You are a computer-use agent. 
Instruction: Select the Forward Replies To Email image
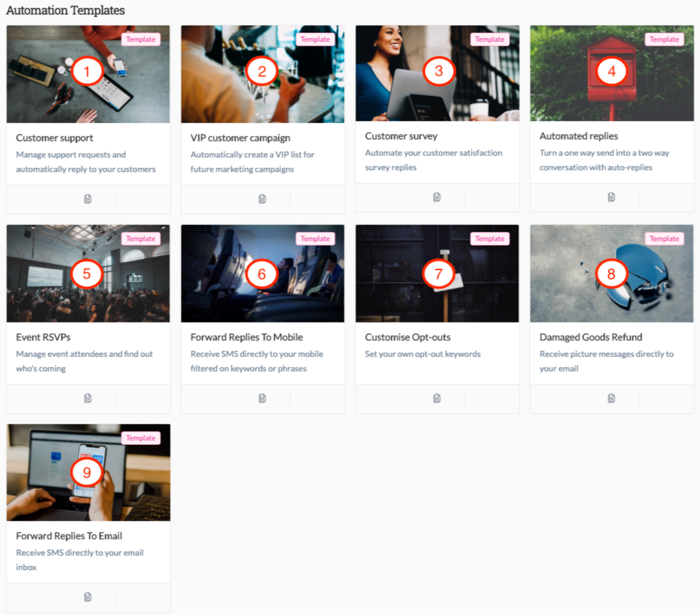click(88, 473)
